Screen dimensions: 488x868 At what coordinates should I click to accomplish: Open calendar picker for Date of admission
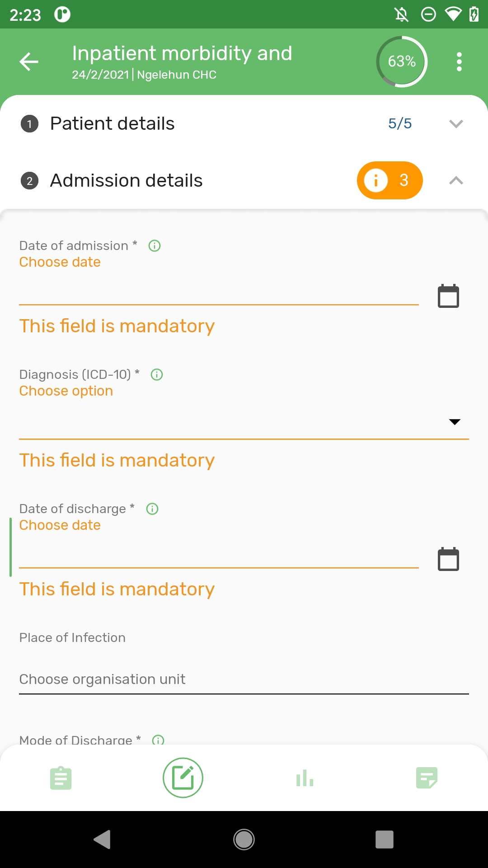(x=448, y=296)
